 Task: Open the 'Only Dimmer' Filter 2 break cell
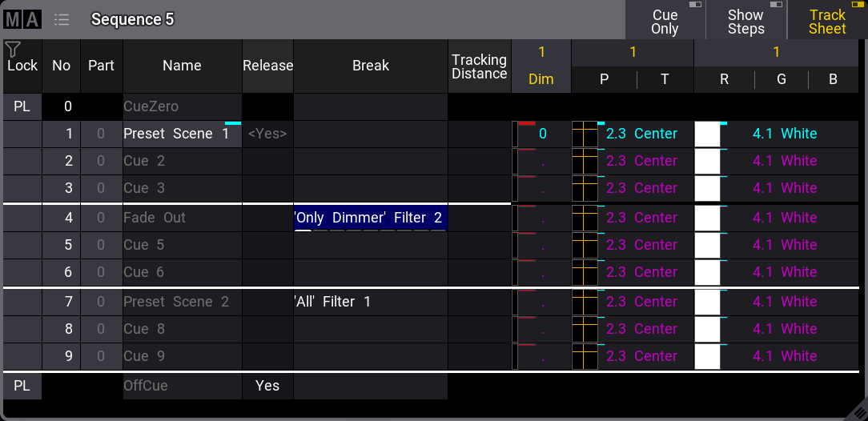370,218
